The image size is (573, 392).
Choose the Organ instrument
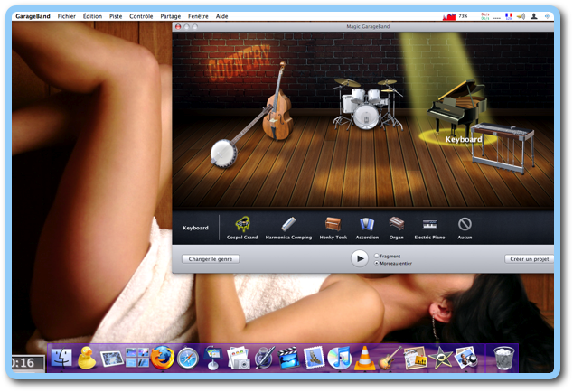pos(397,228)
